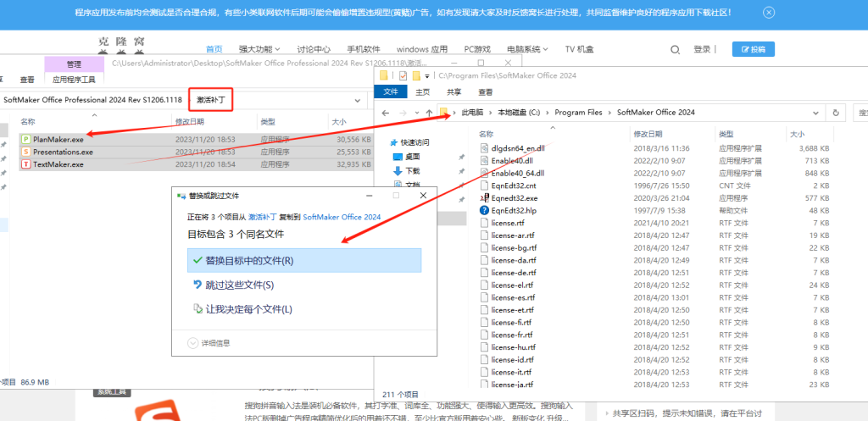The image size is (868, 421).
Task: Select TextMaker.exe file icon
Action: click(x=25, y=164)
